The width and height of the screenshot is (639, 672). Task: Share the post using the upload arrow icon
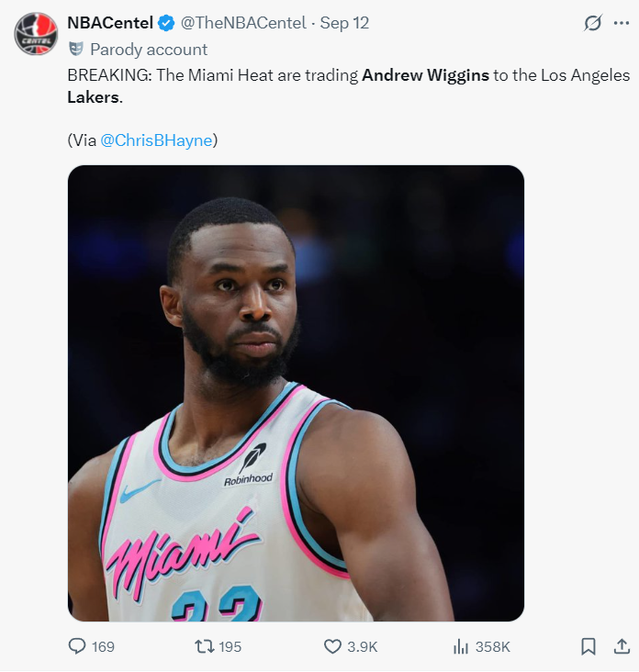pyautogui.click(x=621, y=646)
